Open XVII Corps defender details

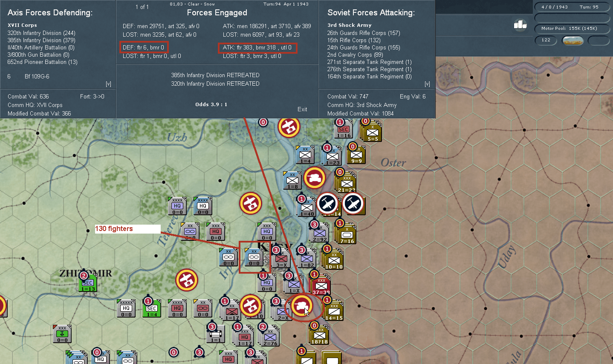click(22, 25)
